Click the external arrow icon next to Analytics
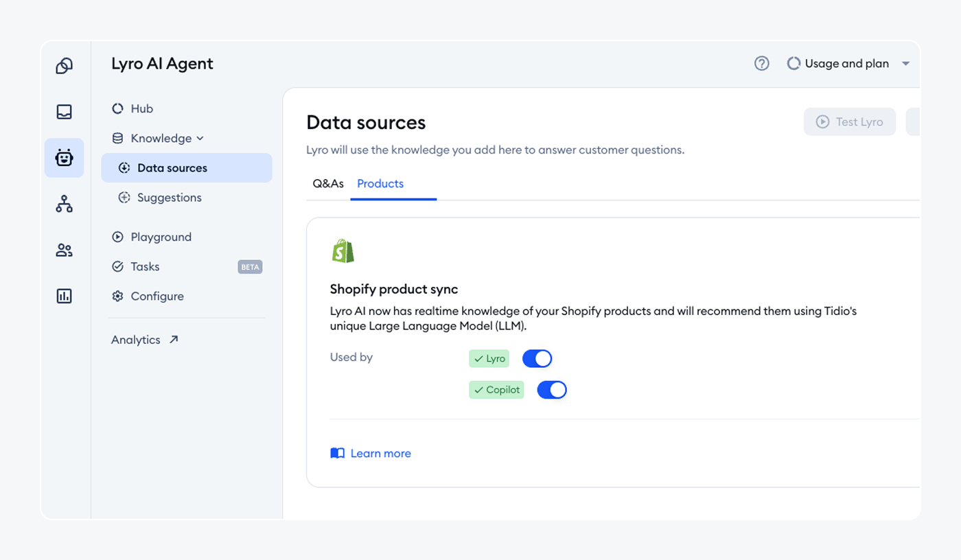961x560 pixels. [x=174, y=339]
